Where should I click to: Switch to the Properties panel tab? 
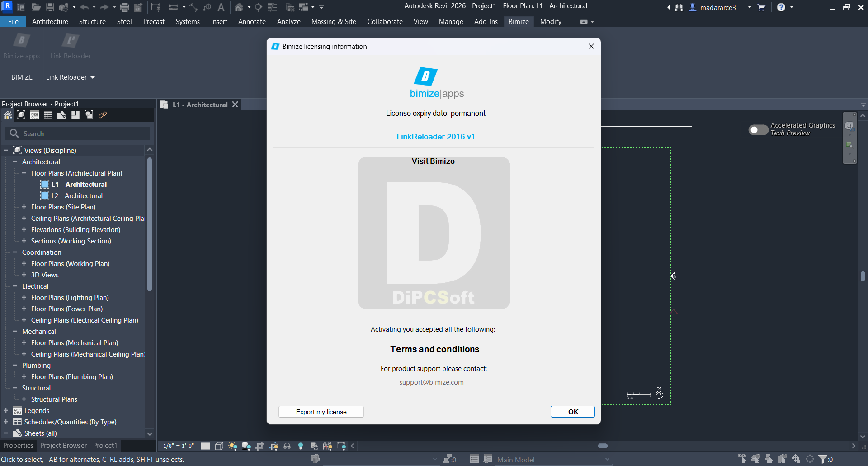18,446
